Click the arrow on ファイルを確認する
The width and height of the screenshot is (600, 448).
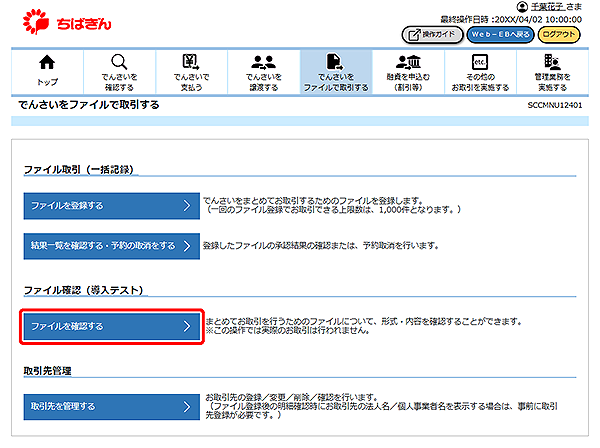(x=186, y=326)
